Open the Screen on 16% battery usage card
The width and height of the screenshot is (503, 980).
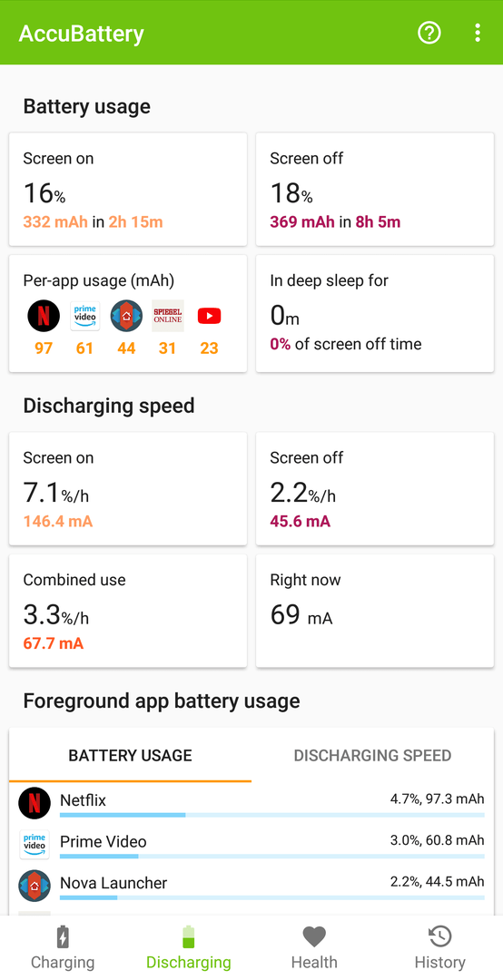click(x=128, y=189)
